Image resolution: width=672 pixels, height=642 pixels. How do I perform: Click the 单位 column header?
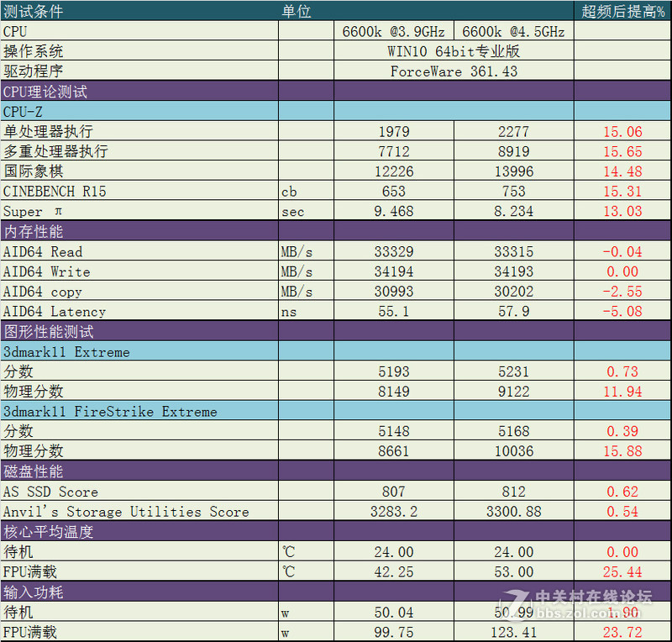(x=296, y=11)
